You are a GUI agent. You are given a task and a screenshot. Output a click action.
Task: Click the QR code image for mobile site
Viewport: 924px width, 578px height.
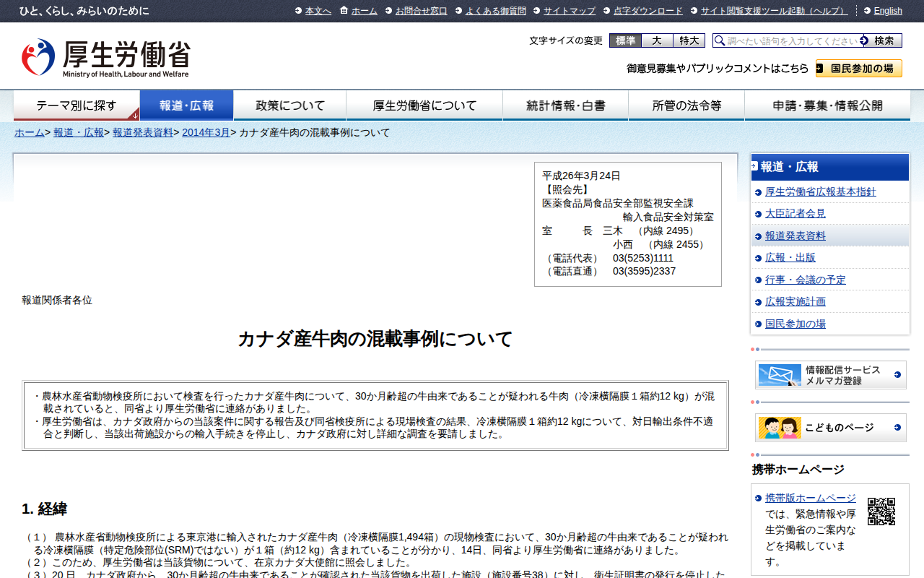[x=881, y=512]
